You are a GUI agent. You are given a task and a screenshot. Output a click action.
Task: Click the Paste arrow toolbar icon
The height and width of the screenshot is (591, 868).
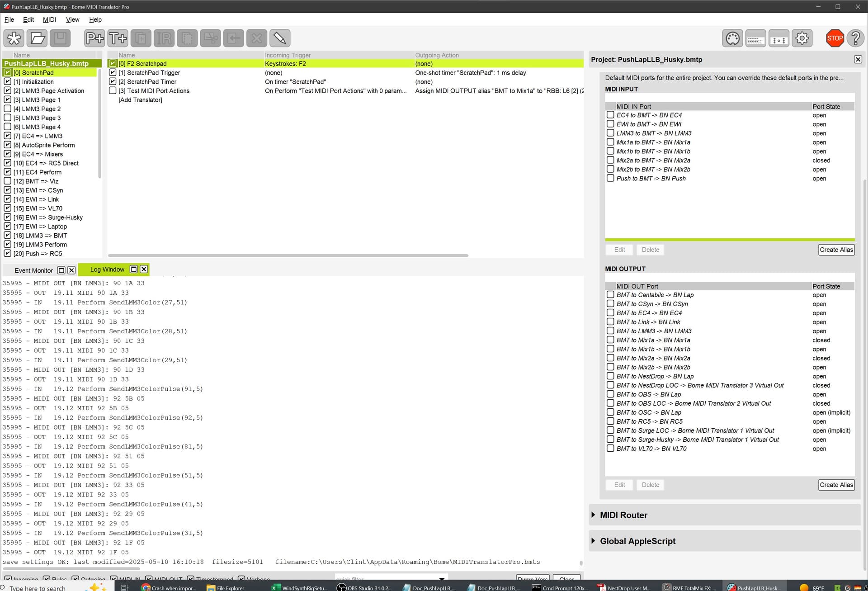point(233,38)
